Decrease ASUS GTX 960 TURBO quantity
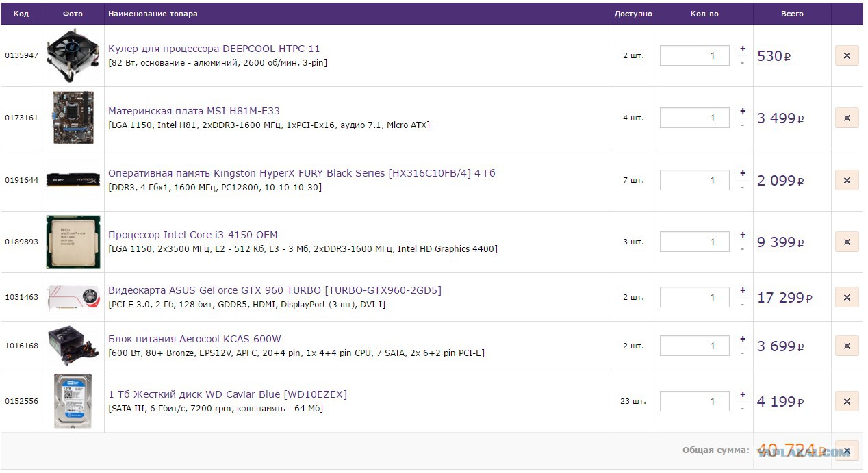 (x=743, y=305)
